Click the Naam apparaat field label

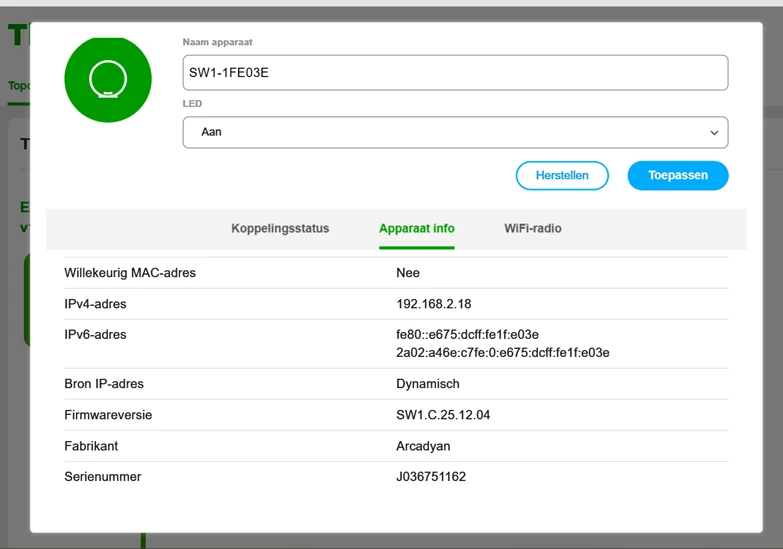[218, 42]
